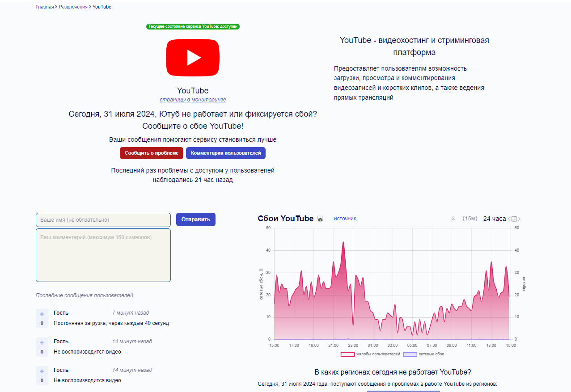571x392 pixels.
Task: Click the camera screenshot icon beside Сбои YouTube
Action: click(320, 219)
